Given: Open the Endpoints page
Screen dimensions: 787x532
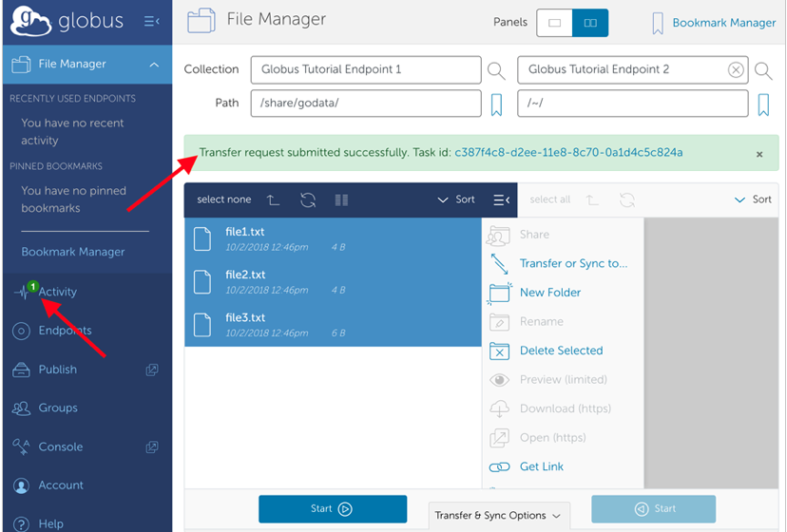Looking at the screenshot, I should [x=66, y=331].
